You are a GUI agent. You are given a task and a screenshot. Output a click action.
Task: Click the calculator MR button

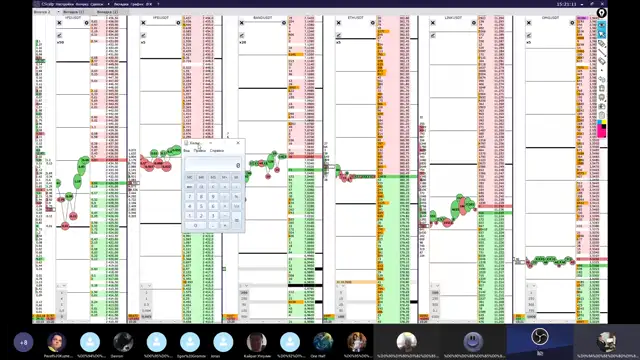(x=201, y=178)
